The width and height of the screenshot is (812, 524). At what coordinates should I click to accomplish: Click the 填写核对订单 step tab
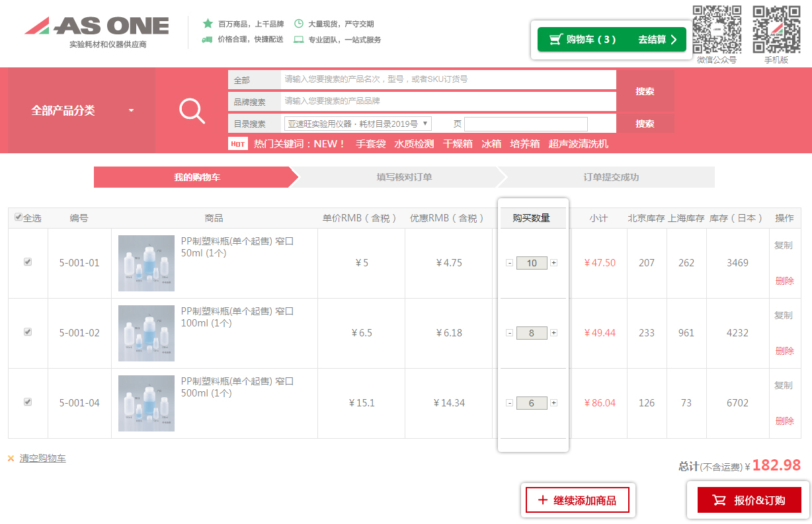tap(404, 177)
